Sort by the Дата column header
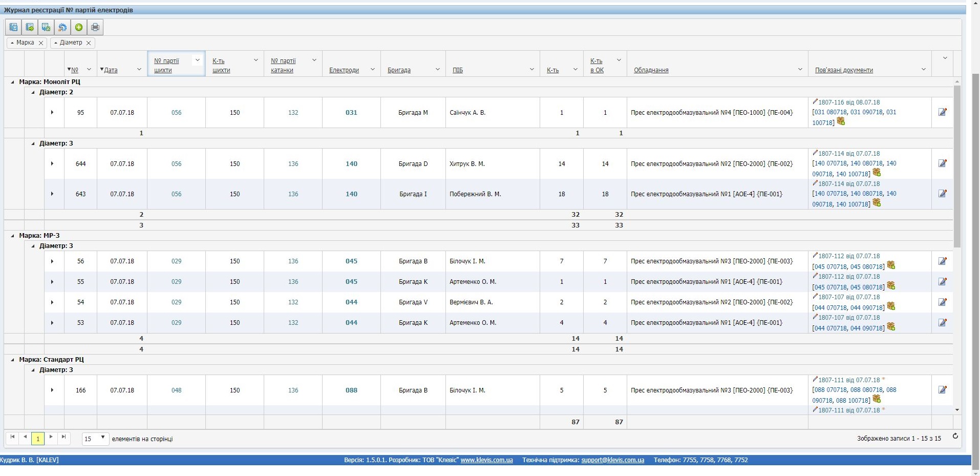 point(111,70)
